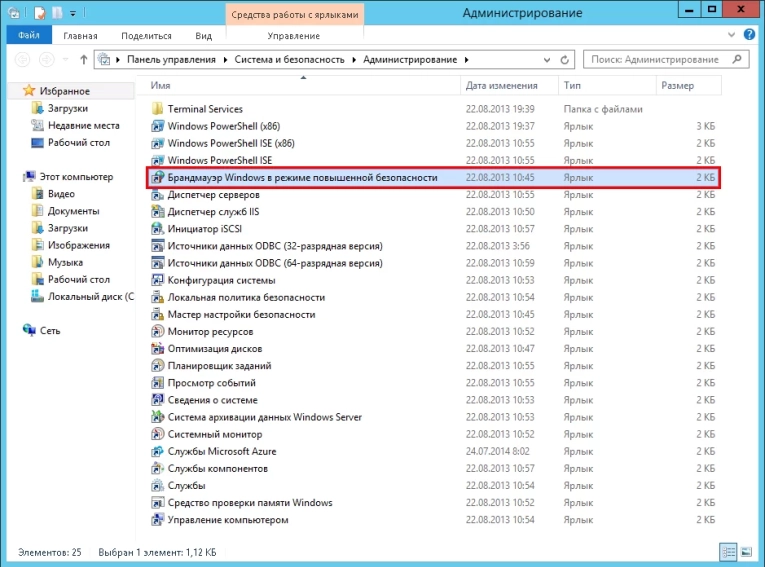Select Windows PowerShell ISE (x86) shortcut icon
Viewport: 765px width, 567px height.
(157, 143)
